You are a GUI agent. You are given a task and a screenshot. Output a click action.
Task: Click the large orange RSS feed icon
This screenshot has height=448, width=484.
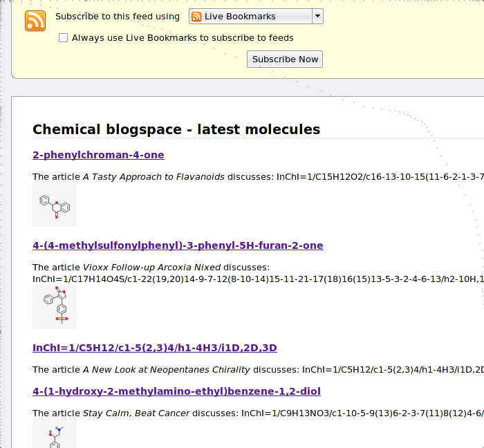tap(35, 21)
